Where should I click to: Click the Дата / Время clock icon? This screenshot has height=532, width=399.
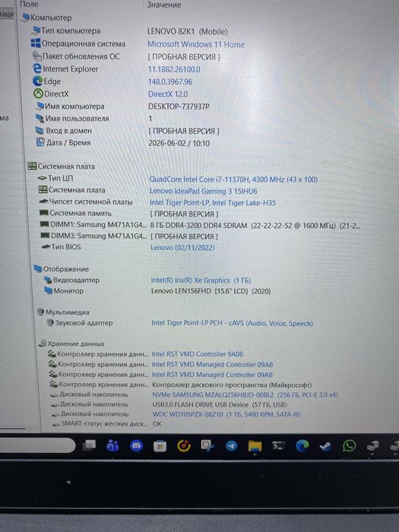[x=40, y=142]
